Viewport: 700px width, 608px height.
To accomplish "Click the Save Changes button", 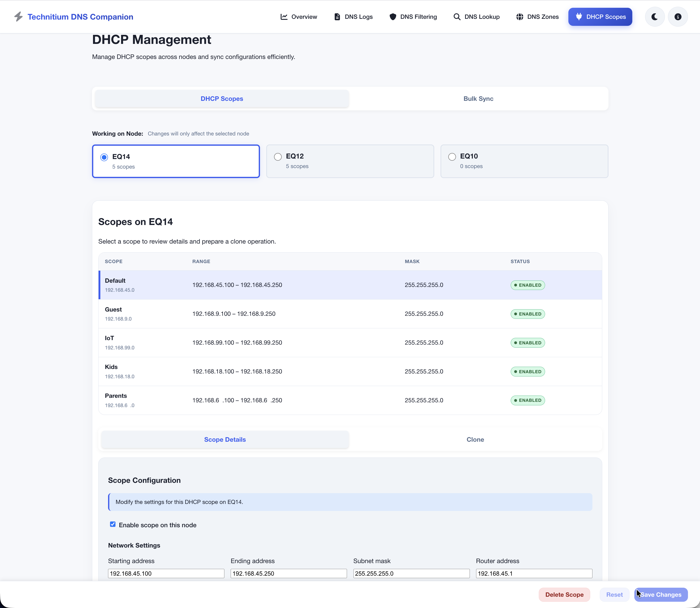I will (x=661, y=594).
